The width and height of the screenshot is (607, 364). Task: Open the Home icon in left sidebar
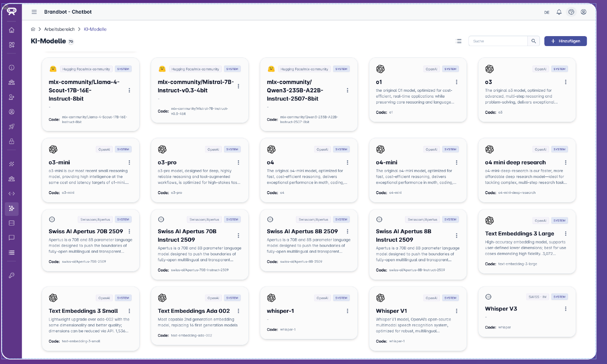coord(12,30)
